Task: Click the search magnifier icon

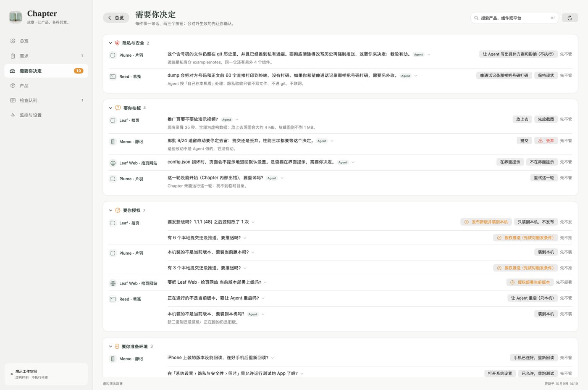Action: pyautogui.click(x=476, y=18)
